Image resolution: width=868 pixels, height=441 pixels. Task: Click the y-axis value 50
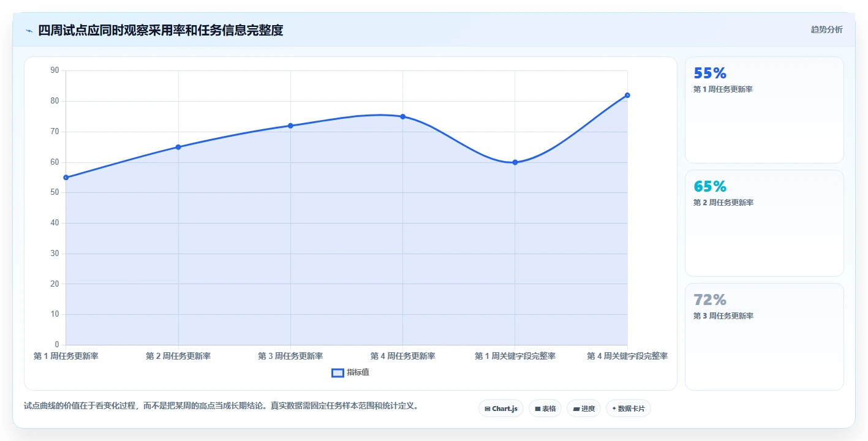click(x=55, y=192)
